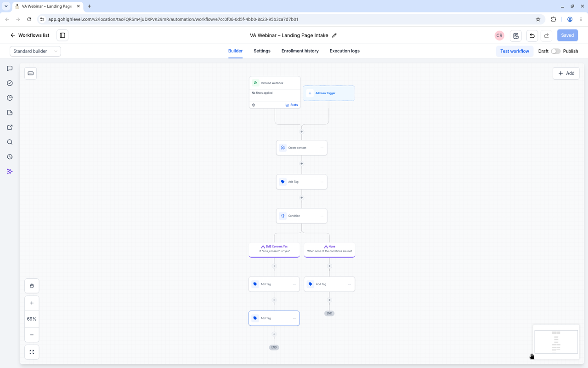Undo the last change
Screen dimensions: 588x368
pyautogui.click(x=532, y=35)
